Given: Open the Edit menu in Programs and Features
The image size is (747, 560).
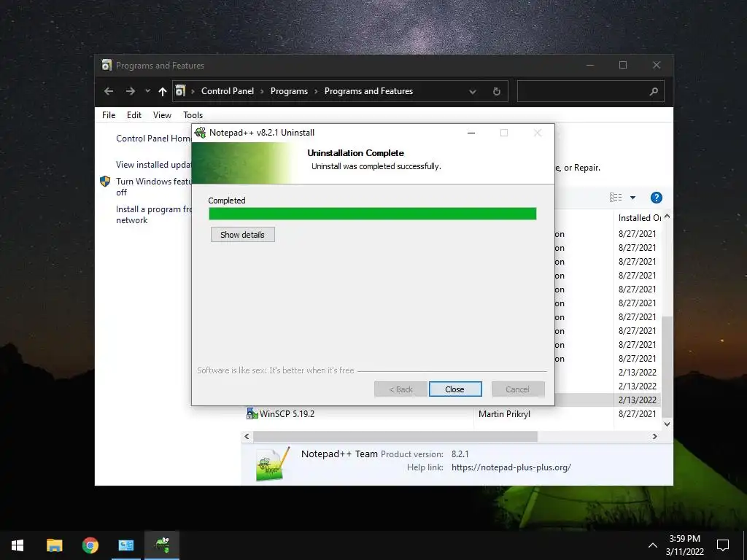Looking at the screenshot, I should (x=134, y=114).
